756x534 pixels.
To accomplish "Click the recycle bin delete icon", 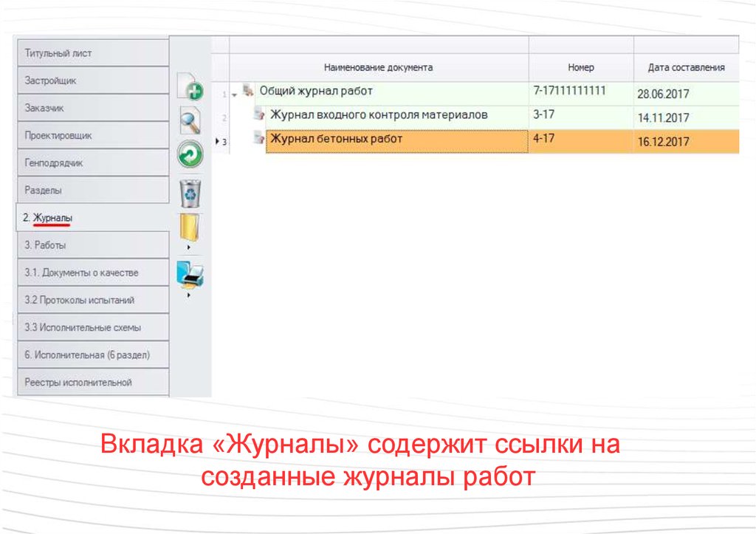I will click(190, 193).
